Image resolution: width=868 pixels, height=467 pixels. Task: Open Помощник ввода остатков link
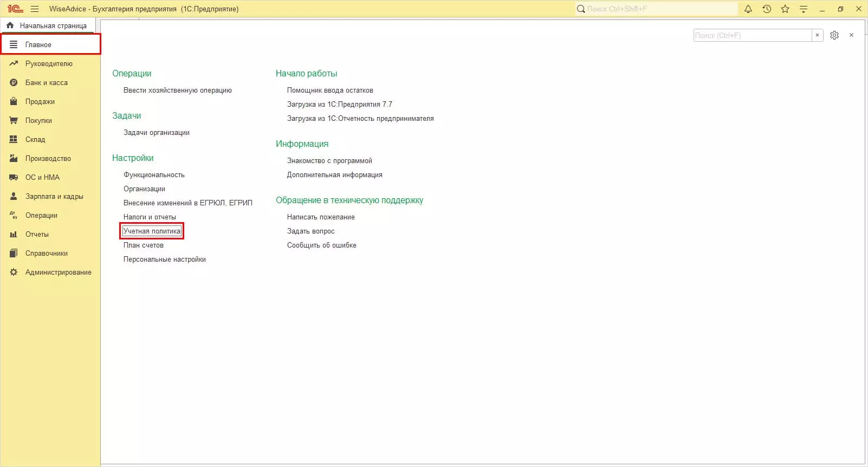(330, 90)
